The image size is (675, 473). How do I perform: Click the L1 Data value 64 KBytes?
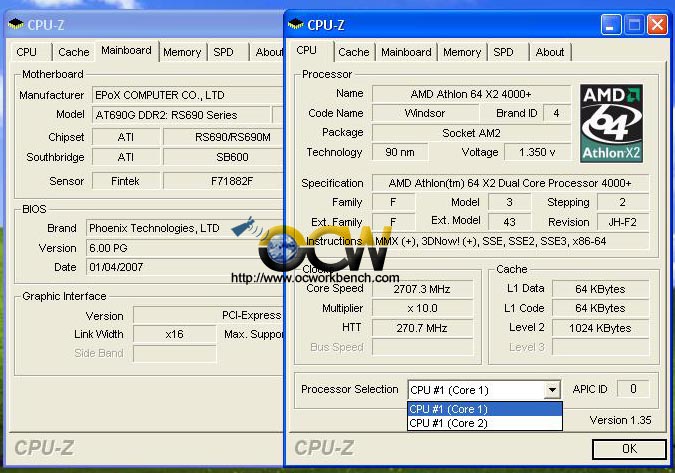pyautogui.click(x=600, y=289)
